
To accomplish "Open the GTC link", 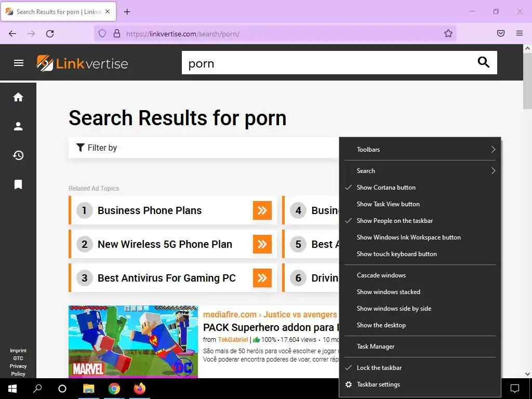I will click(x=18, y=358).
